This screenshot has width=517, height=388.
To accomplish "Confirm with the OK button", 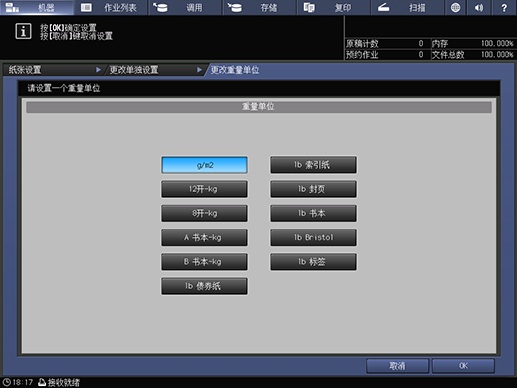I will pos(463,366).
